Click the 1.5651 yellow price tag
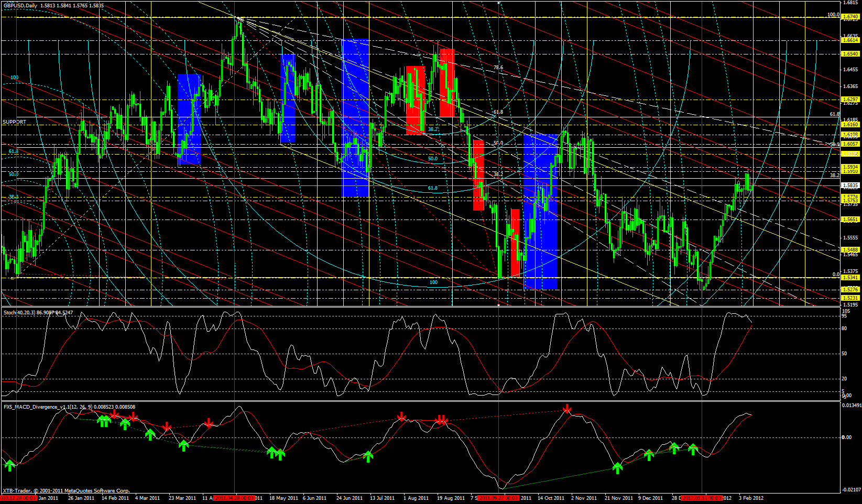This screenshot has width=862, height=504. click(x=850, y=220)
